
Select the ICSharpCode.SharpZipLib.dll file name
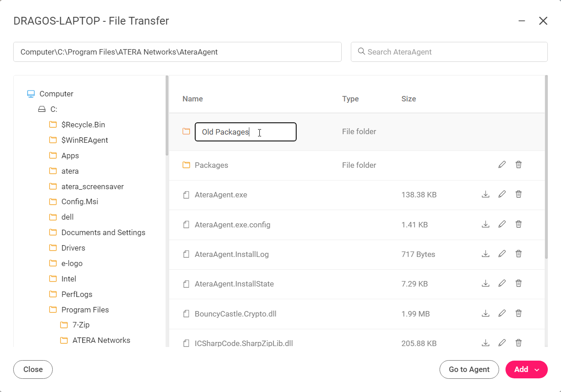[x=244, y=343]
